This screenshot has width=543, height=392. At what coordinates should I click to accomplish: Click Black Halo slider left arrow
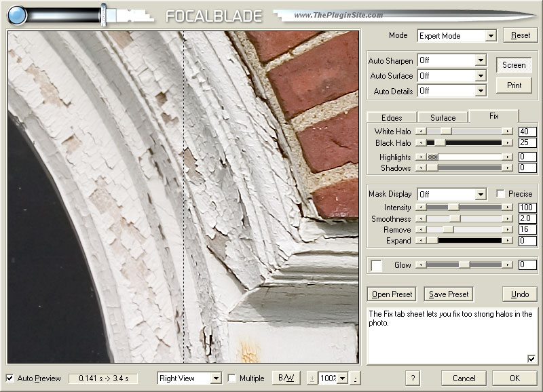click(421, 142)
